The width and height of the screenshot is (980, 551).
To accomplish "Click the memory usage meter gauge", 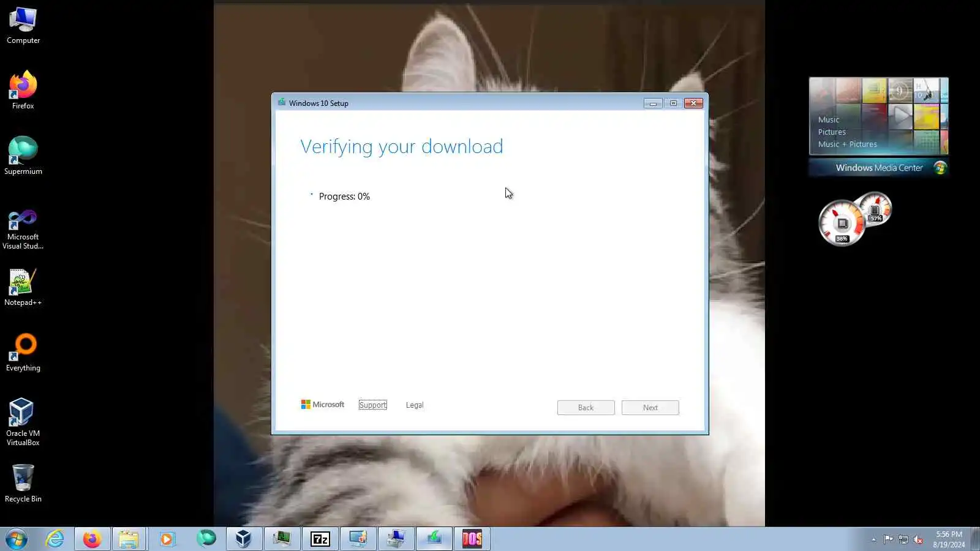I will [875, 209].
